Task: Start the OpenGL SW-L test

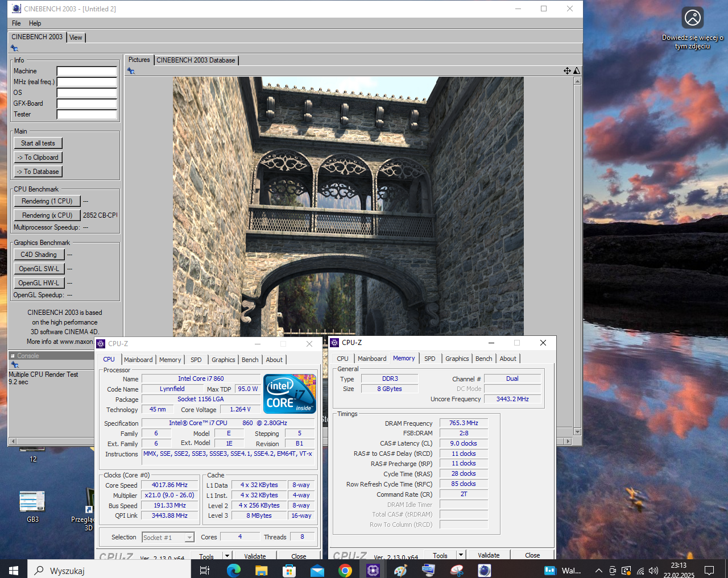Action: [39, 269]
